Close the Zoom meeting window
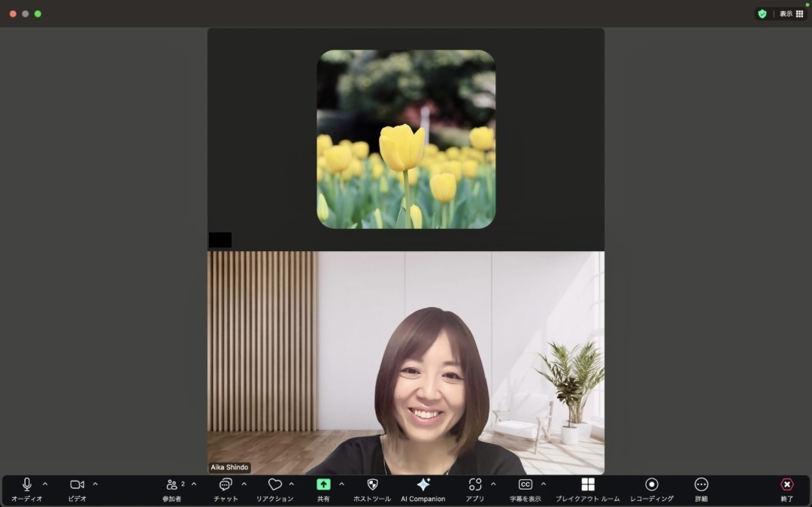The image size is (812, 507). click(13, 14)
